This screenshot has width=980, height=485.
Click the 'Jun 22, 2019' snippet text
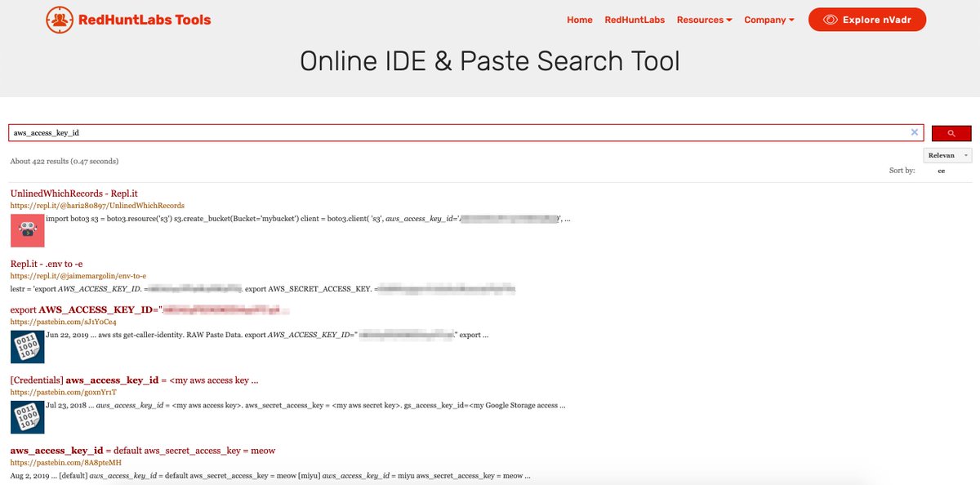click(x=268, y=335)
